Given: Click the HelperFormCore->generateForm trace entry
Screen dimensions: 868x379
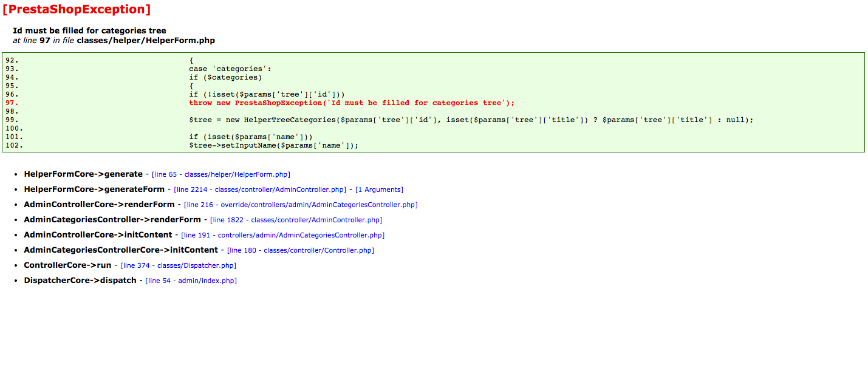Looking at the screenshot, I should 94,189.
